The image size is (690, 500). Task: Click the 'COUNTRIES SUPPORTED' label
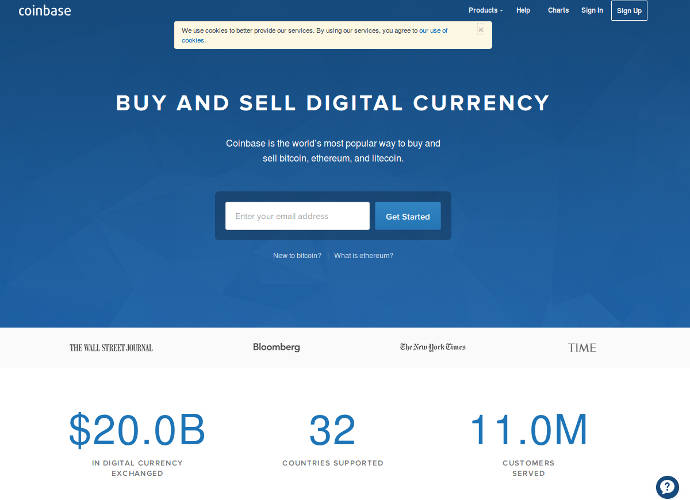tap(333, 463)
